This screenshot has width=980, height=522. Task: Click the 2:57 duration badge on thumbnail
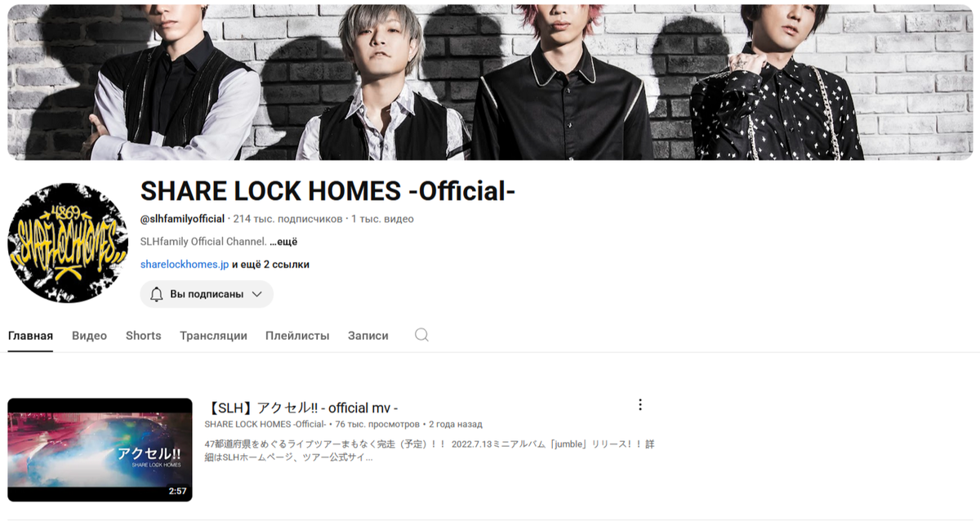pyautogui.click(x=177, y=491)
